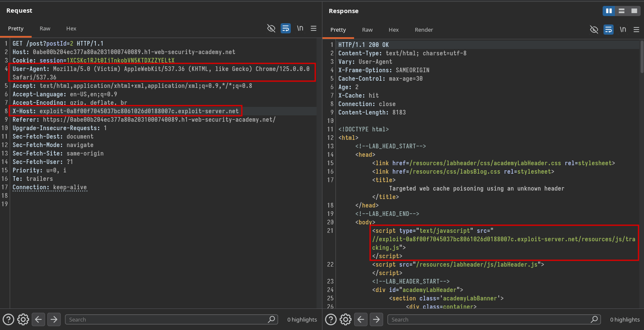Click the Response panel vertical scrollbar

(x=641, y=57)
